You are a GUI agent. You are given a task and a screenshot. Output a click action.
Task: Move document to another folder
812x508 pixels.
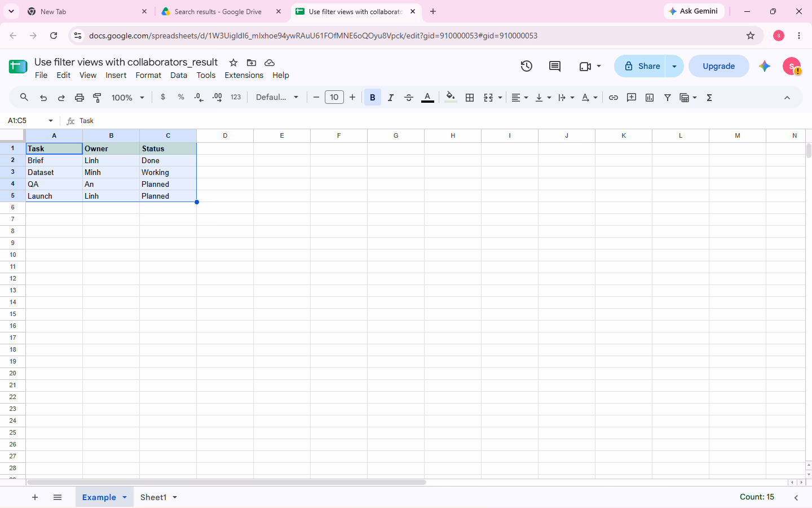point(251,63)
